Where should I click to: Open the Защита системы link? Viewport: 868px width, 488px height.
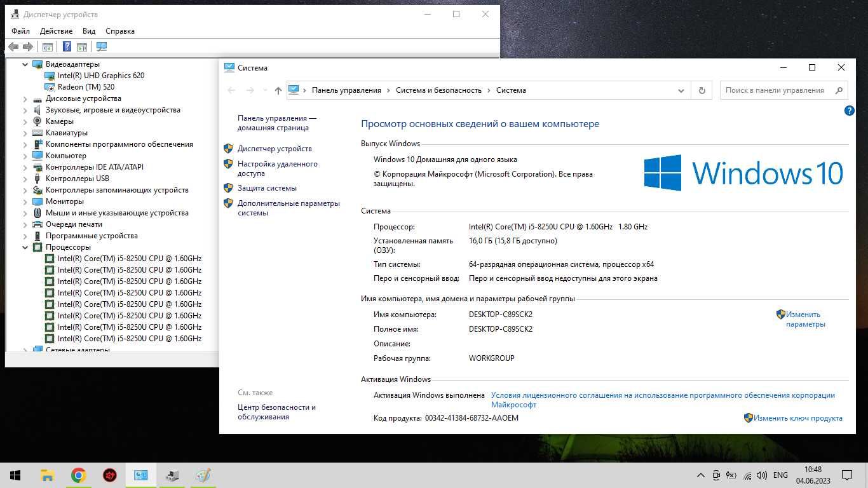tap(267, 188)
